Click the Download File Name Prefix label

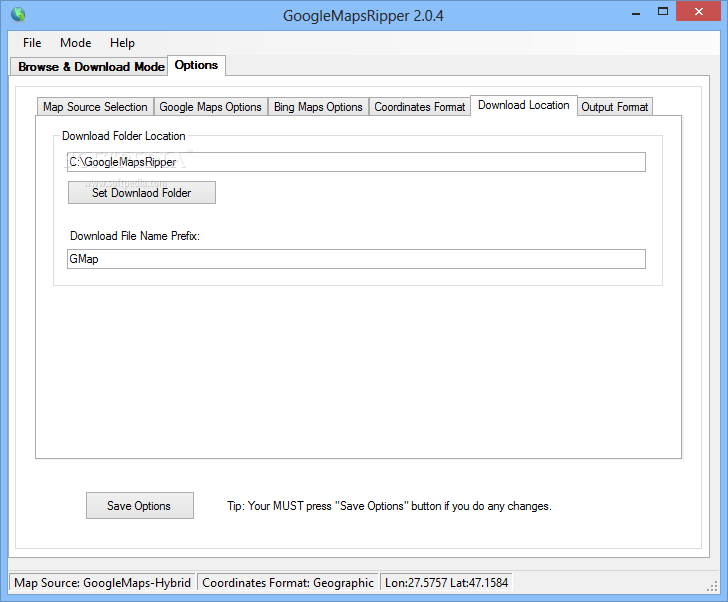click(x=135, y=236)
